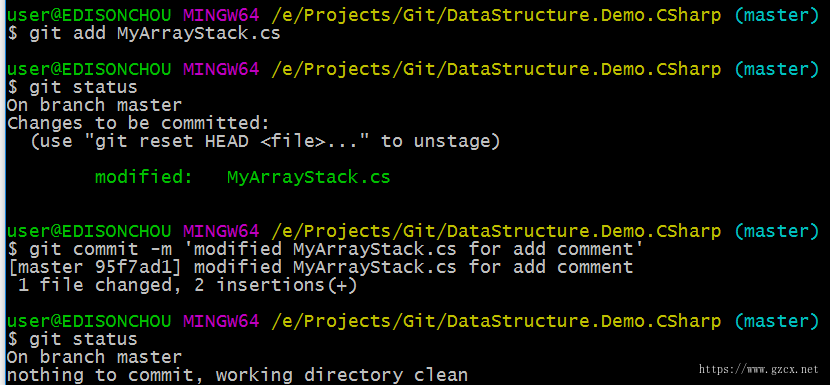Viewport: 830px width, 385px height.
Task: Click the yellow project path in first prompt
Action: click(496, 16)
